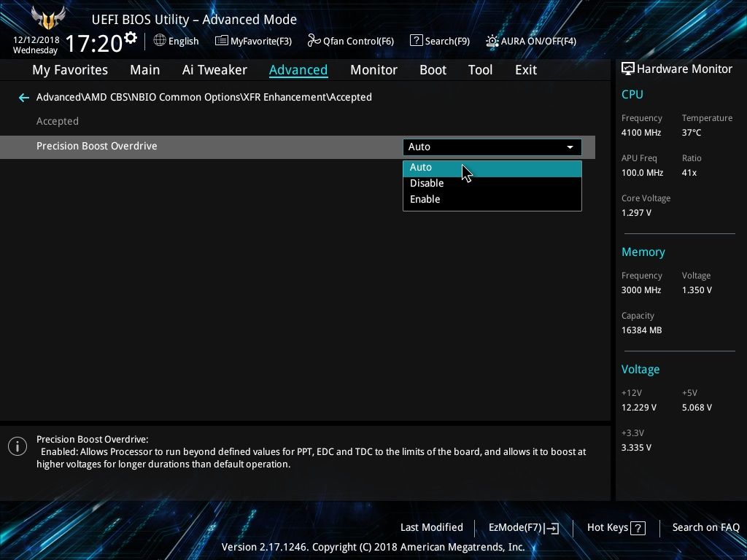Image resolution: width=747 pixels, height=560 pixels.
Task: Click the Hardware Monitor screen icon
Action: coord(628,69)
